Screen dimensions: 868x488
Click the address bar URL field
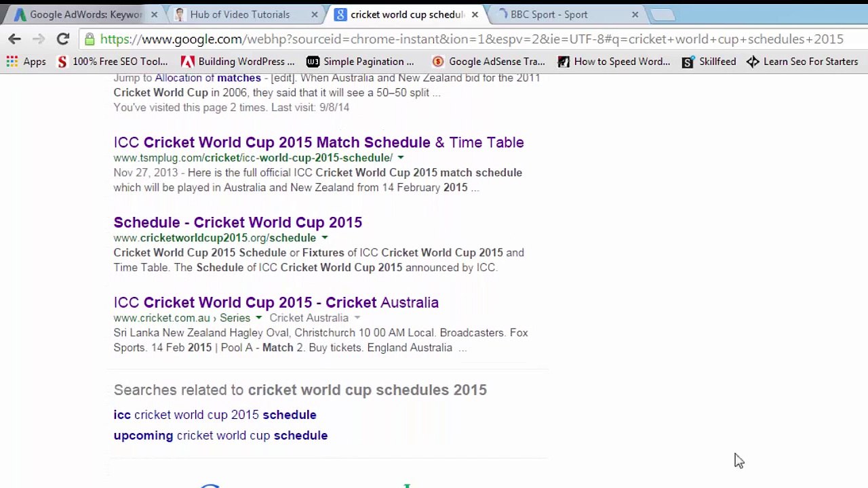(471, 39)
